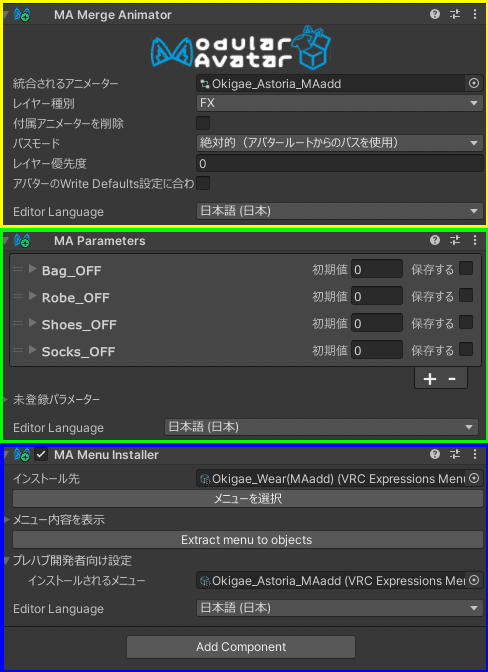Open the パスモード dropdown
Image resolution: width=488 pixels, height=672 pixels.
pos(340,143)
